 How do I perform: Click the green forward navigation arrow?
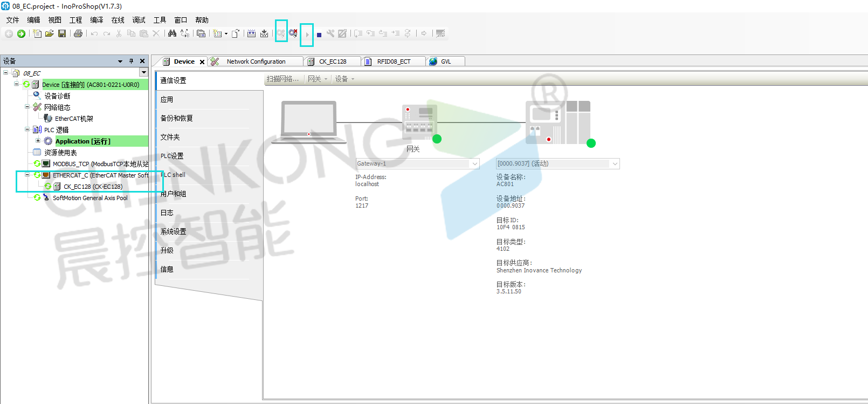tap(21, 33)
